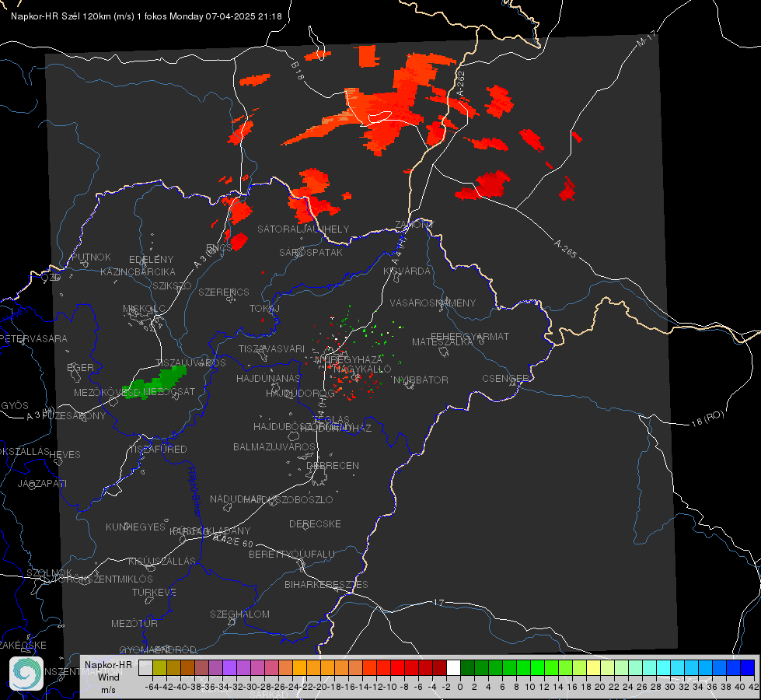Click the B 18 road label
The width and height of the screenshot is (761, 700).
click(298, 71)
